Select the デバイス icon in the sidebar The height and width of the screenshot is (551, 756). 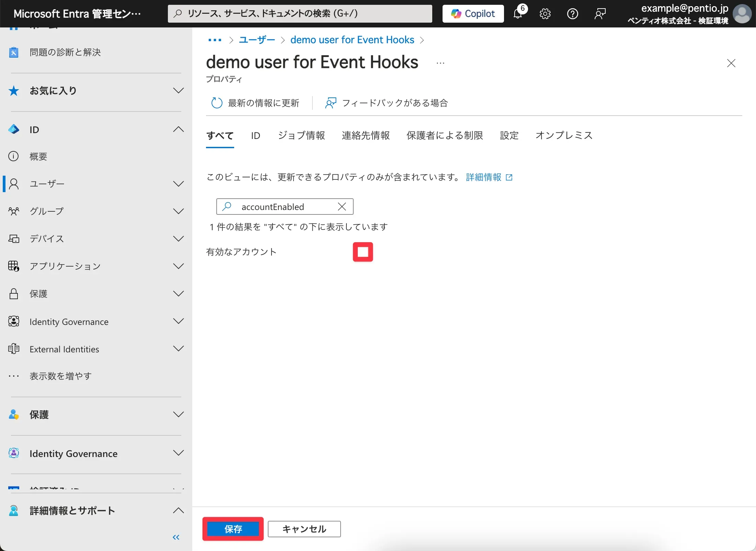pyautogui.click(x=14, y=239)
